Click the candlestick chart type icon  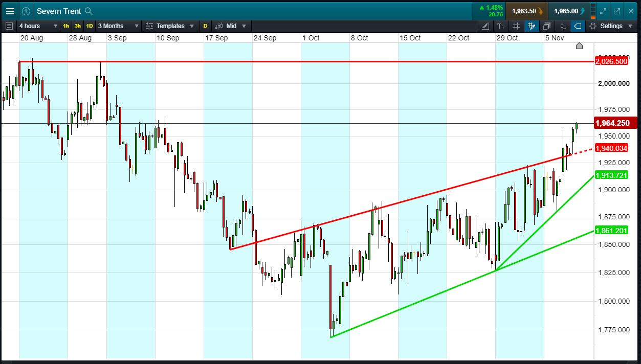219,26
